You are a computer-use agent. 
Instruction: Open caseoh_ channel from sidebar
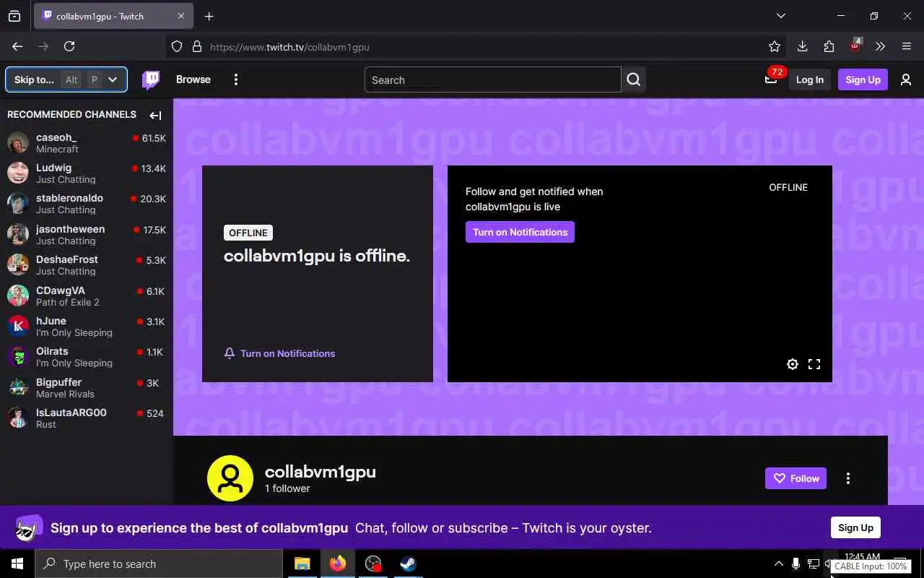[87, 143]
